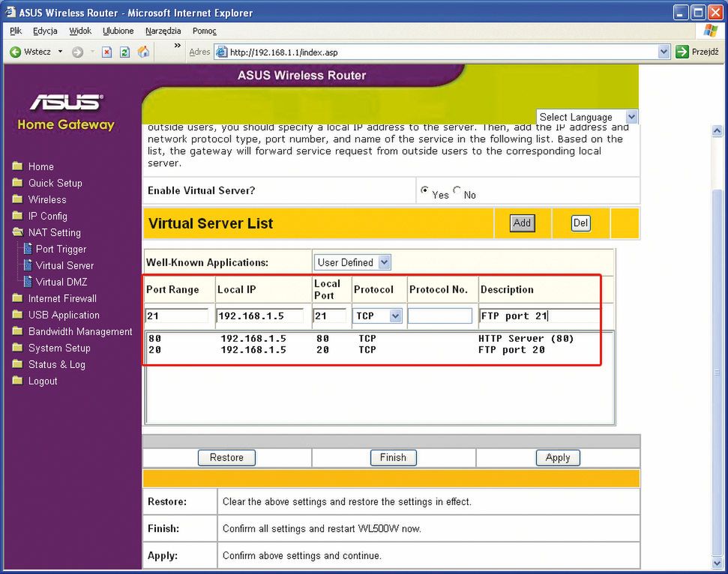This screenshot has width=728, height=574.
Task: Click the Local Port input field
Action: click(329, 316)
